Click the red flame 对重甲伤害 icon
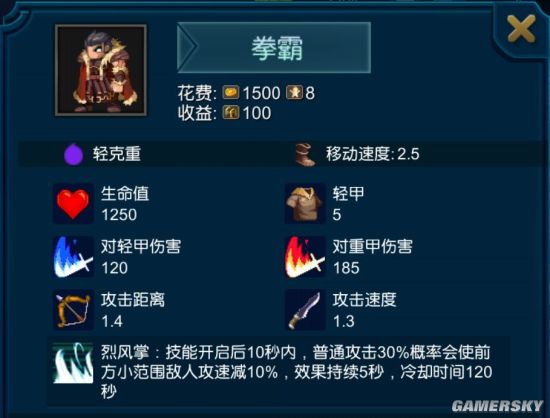This screenshot has width=550, height=418. 304,257
